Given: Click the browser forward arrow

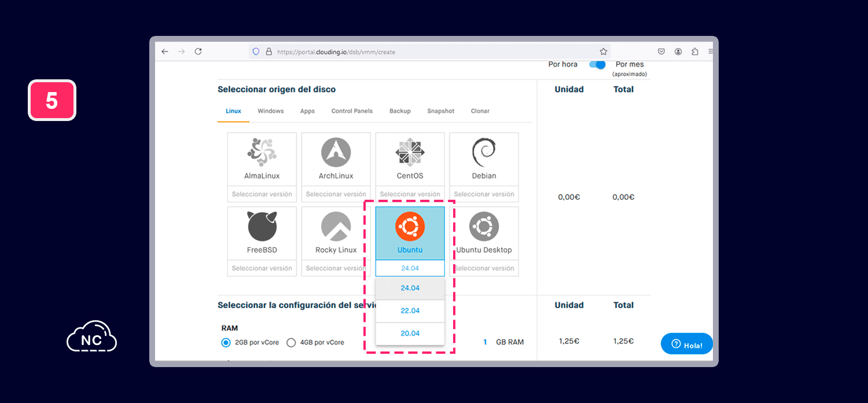Looking at the screenshot, I should coord(181,52).
